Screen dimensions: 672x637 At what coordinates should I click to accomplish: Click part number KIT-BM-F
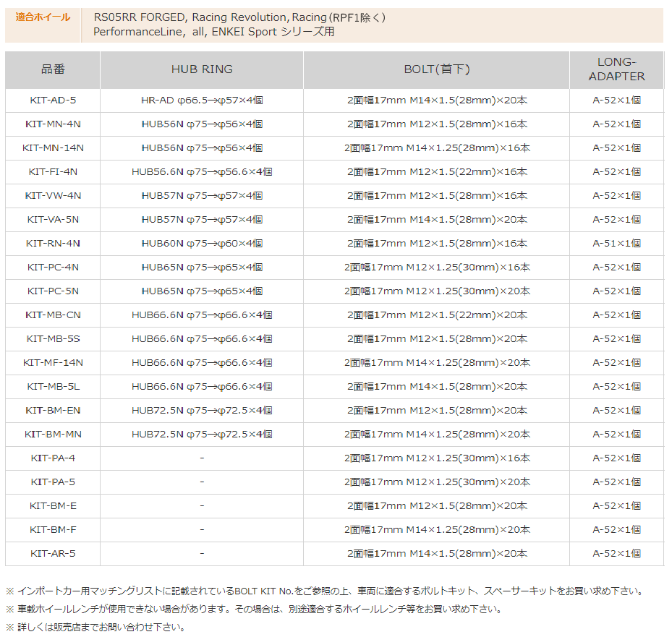[53, 530]
